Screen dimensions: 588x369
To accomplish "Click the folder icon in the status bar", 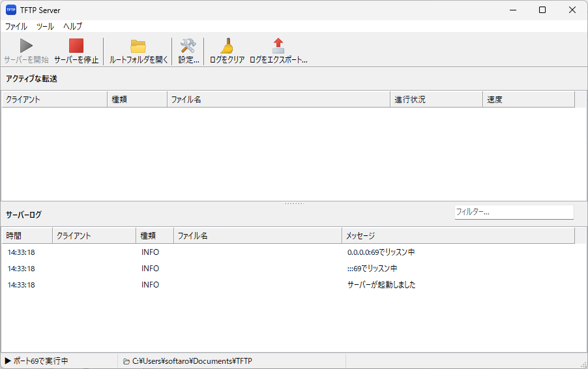I will coord(126,361).
